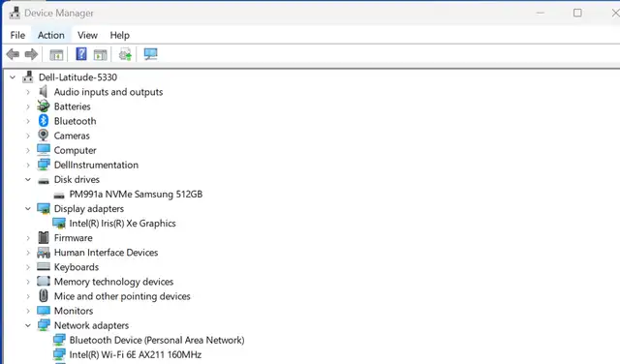
Task: Click Show/Hide Action Pane toolbar icon
Action: coord(101,55)
